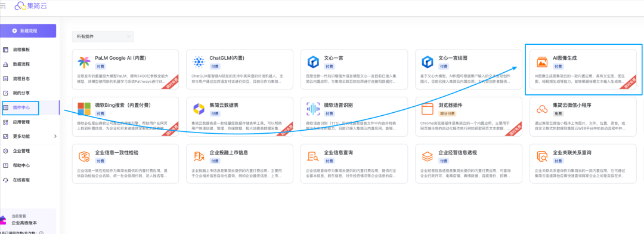Image resolution: width=644 pixels, height=234 pixels.
Task: Open the 集简云数据表 card title
Action: 224,105
